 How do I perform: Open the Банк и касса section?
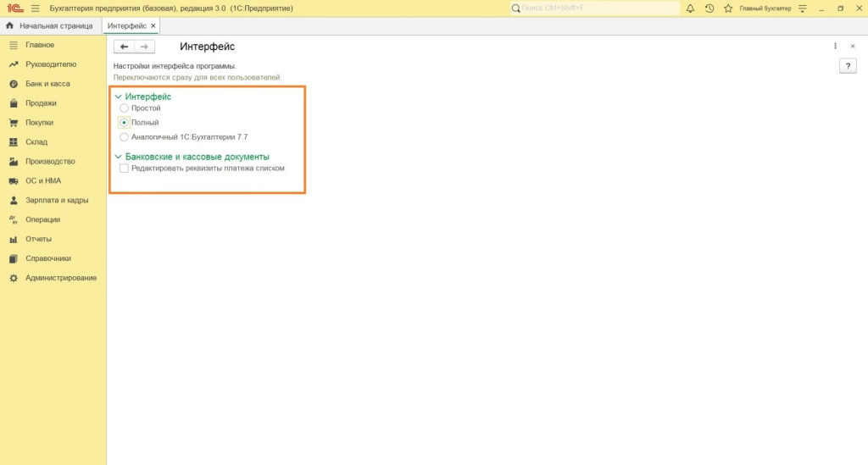pos(47,84)
